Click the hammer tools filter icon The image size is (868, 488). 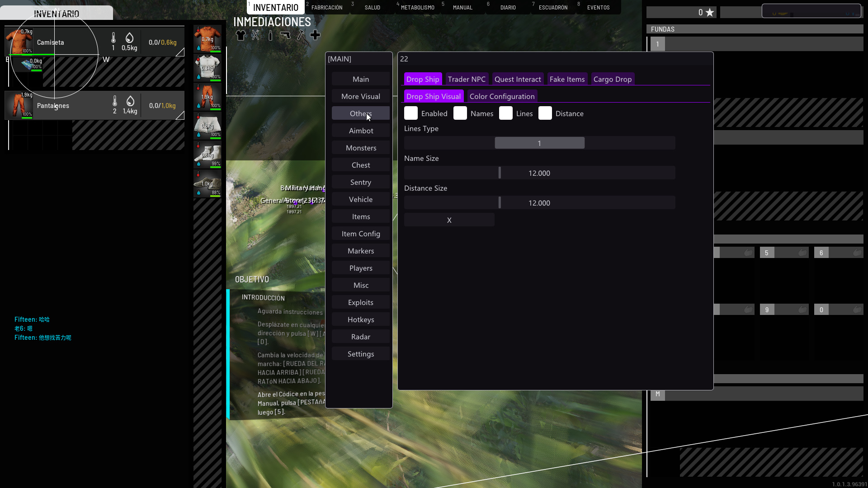(301, 35)
